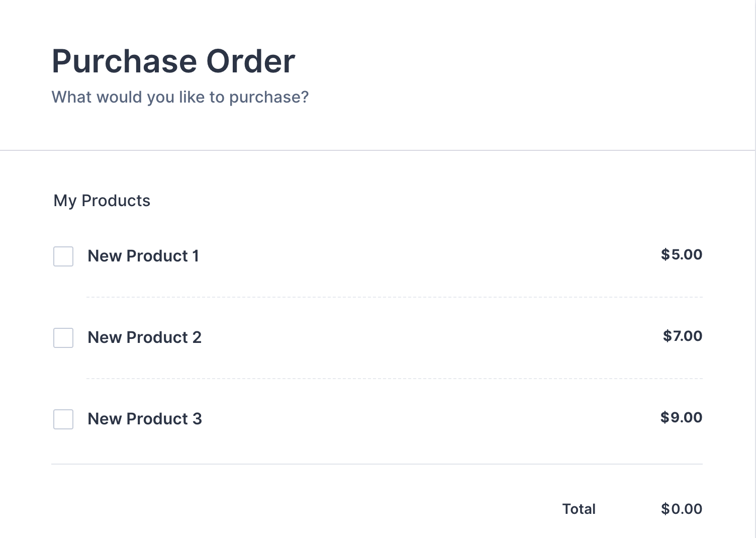Image resolution: width=756 pixels, height=538 pixels.
Task: Click the My Products section header
Action: 102,201
